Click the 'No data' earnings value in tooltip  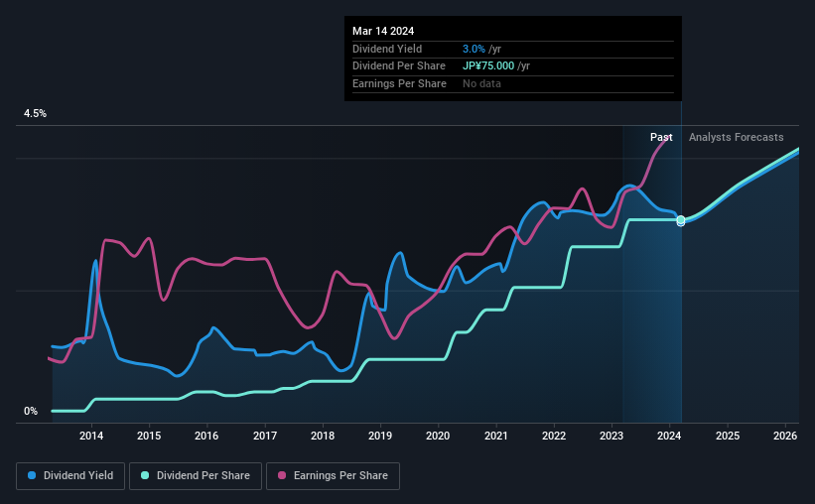click(481, 83)
